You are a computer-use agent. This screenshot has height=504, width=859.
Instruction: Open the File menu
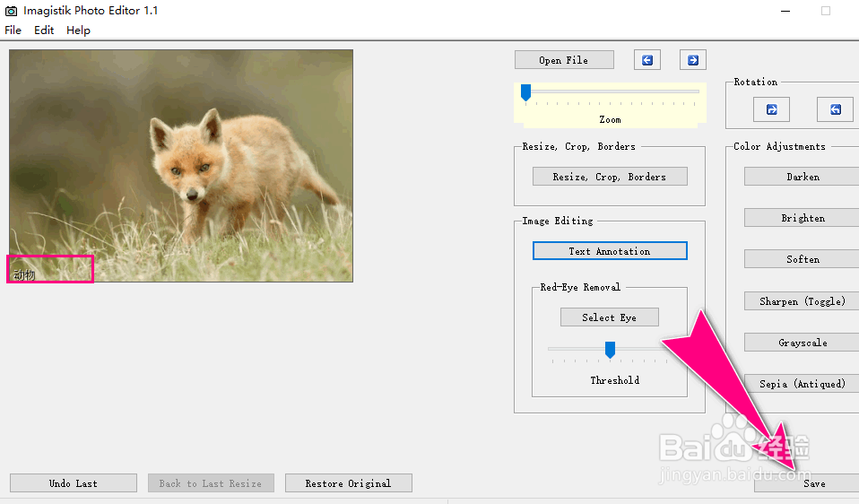pos(13,30)
